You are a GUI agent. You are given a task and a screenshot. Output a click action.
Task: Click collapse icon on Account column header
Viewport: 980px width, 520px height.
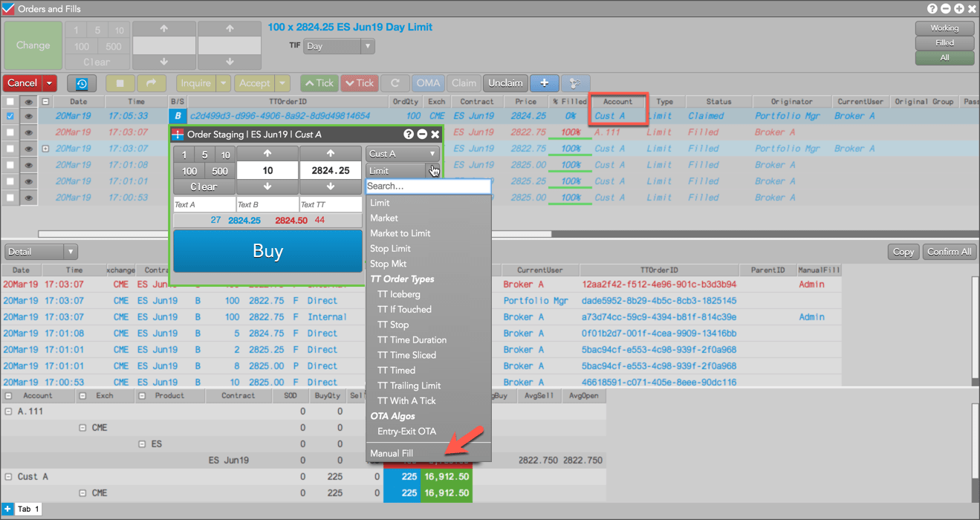[x=9, y=396]
